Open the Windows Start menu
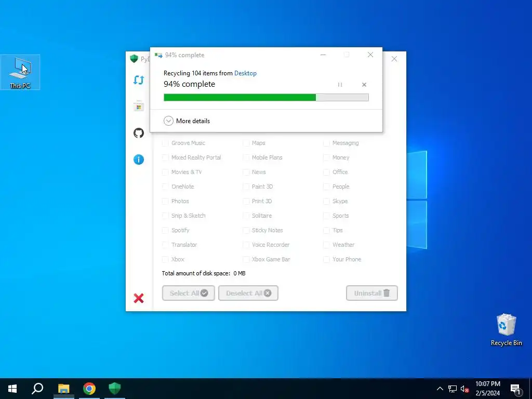Image resolution: width=532 pixels, height=399 pixels. pos(12,389)
